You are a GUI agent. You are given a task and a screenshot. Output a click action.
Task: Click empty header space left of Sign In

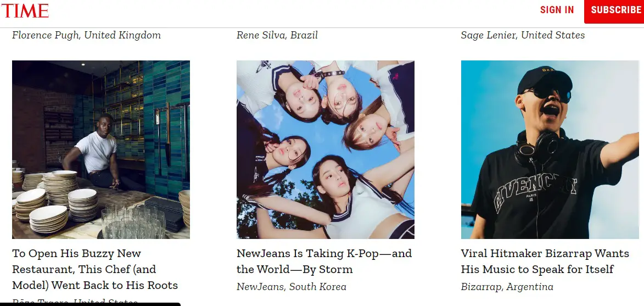tap(329, 11)
